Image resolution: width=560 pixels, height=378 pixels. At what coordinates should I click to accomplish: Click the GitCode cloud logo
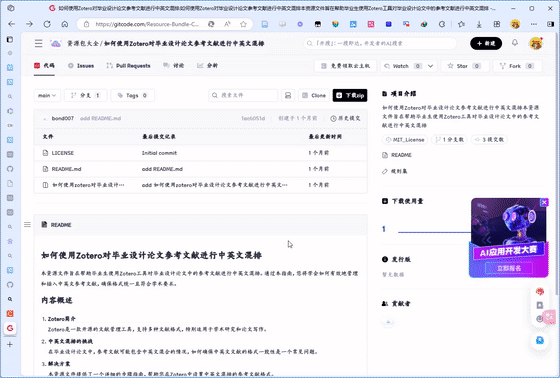(55, 44)
